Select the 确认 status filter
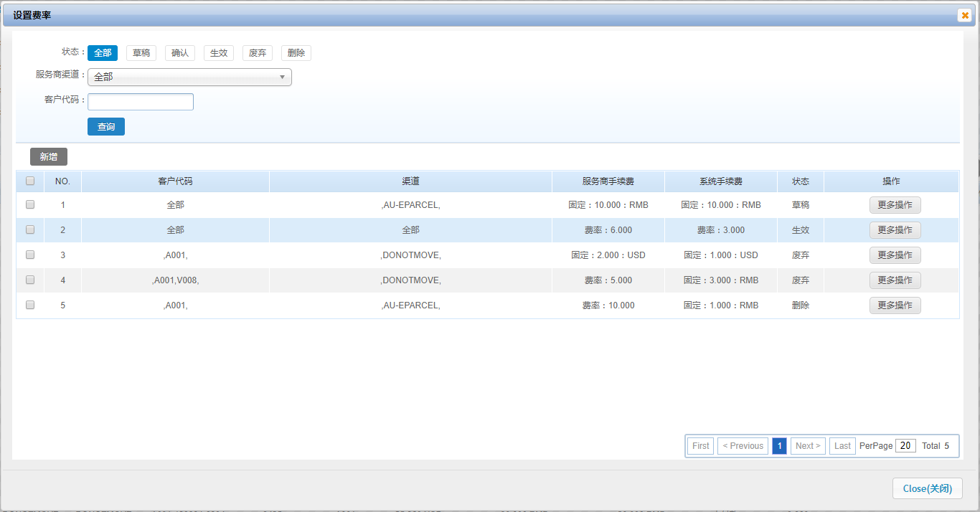Viewport: 980px width, 512px height. point(180,53)
